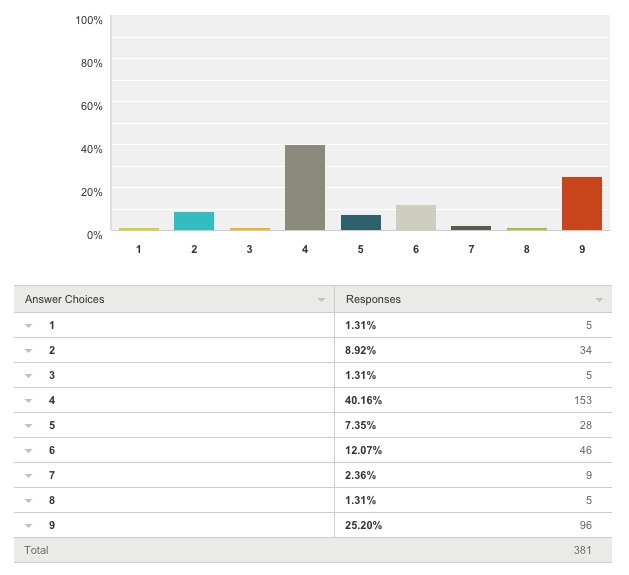This screenshot has height=575, width=629.
Task: Open the Answer Choices column sort dropdown
Action: 321,300
